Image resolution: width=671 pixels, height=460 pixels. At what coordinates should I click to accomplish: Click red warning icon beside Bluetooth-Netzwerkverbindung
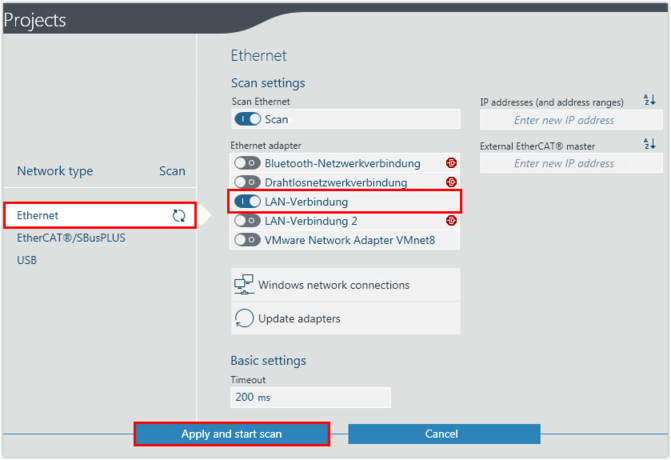[x=451, y=163]
